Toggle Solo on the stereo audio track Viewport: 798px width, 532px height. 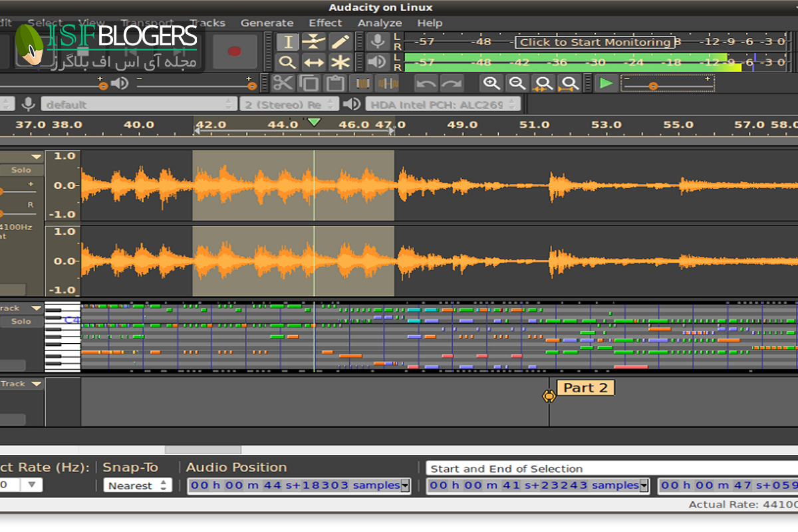click(21, 170)
